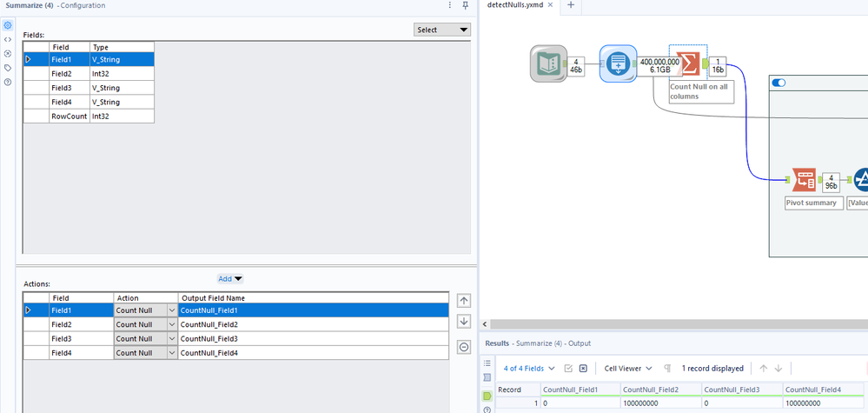Pin the Configuration panel
The height and width of the screenshot is (413, 868).
click(x=465, y=5)
